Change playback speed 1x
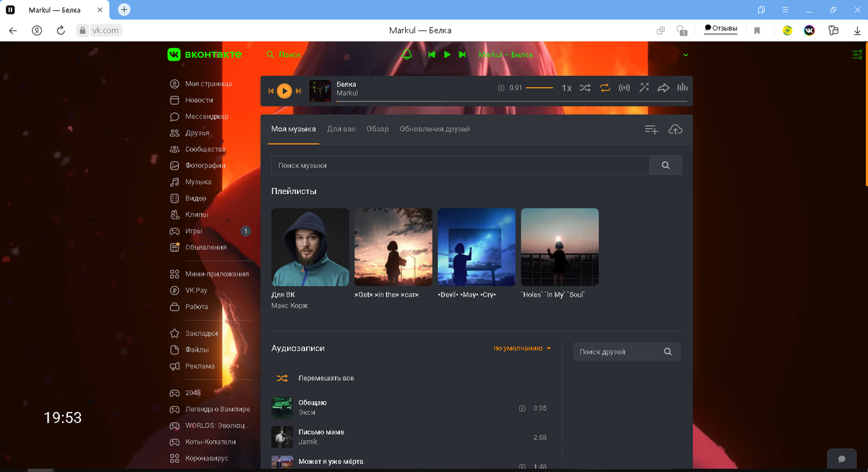This screenshot has height=472, width=868. point(566,88)
